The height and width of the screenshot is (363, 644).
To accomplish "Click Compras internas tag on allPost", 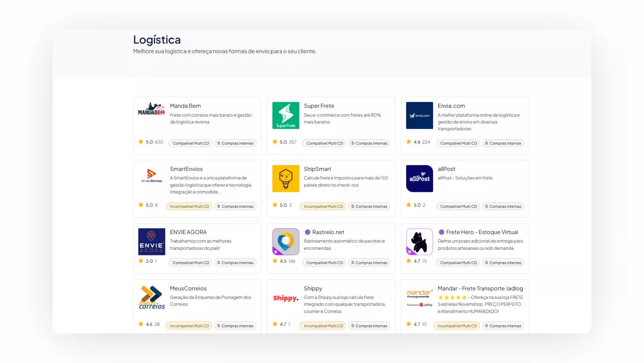I will coord(503,206).
